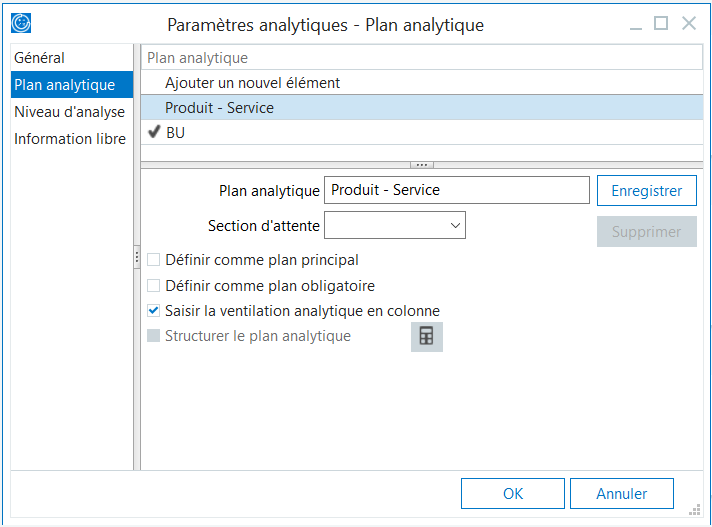Click in the Plan analytique text field

click(456, 190)
